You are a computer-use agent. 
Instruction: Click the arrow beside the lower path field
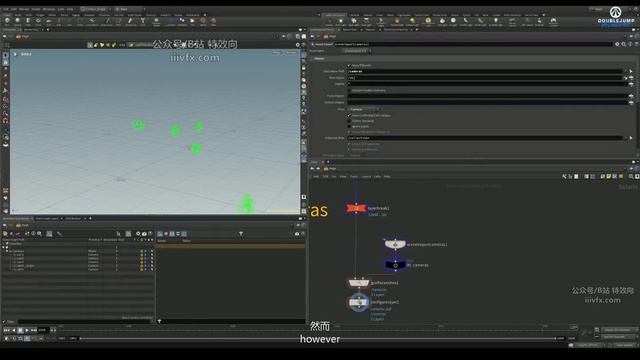tap(631, 138)
